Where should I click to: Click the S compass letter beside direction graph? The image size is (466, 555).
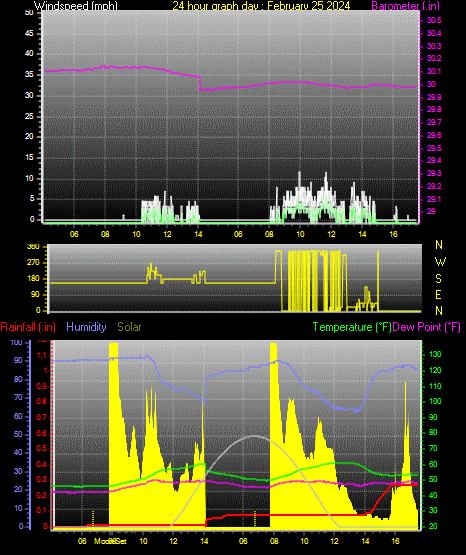pos(438,279)
